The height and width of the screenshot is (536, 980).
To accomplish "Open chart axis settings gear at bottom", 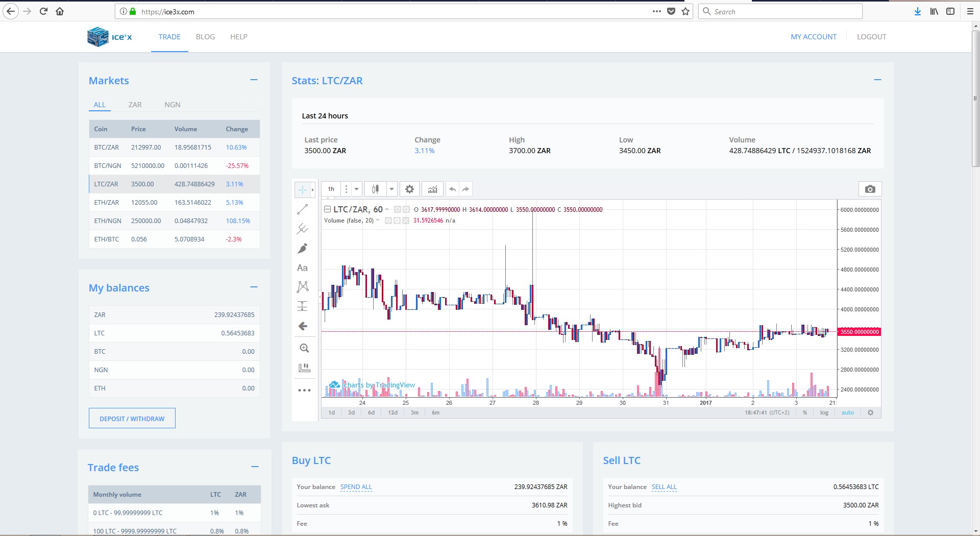I will coord(871,412).
